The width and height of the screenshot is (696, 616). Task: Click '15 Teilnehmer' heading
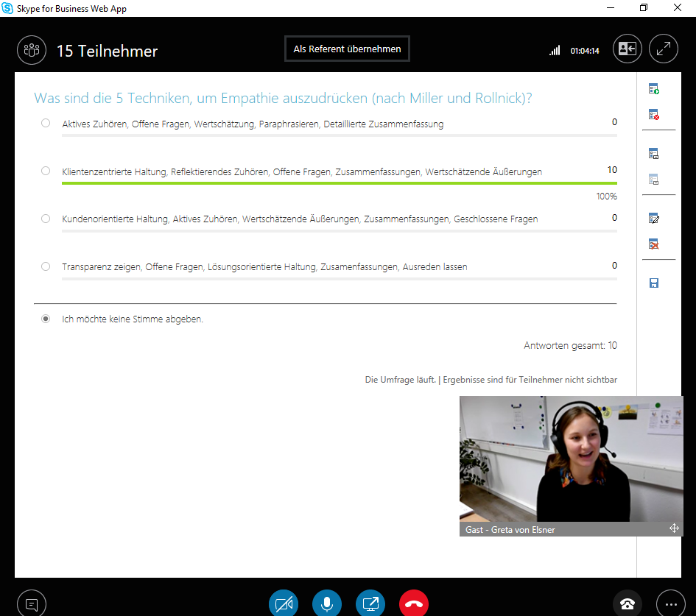pos(107,51)
